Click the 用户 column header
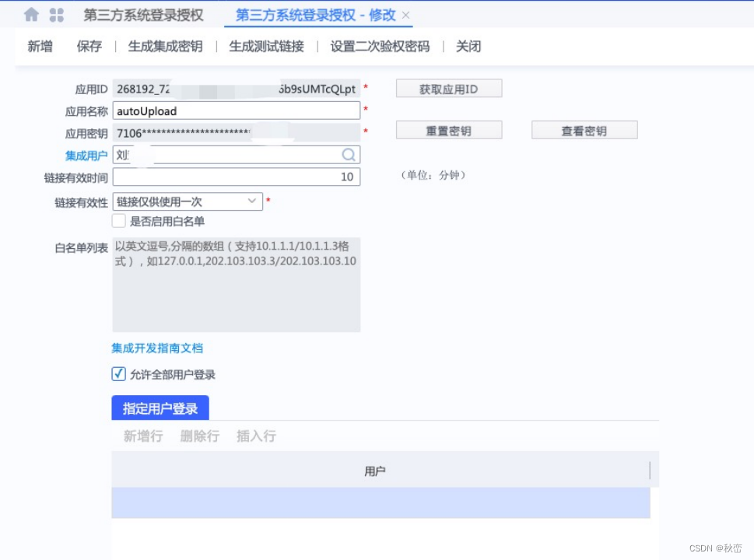The image size is (754, 560). pyautogui.click(x=375, y=471)
